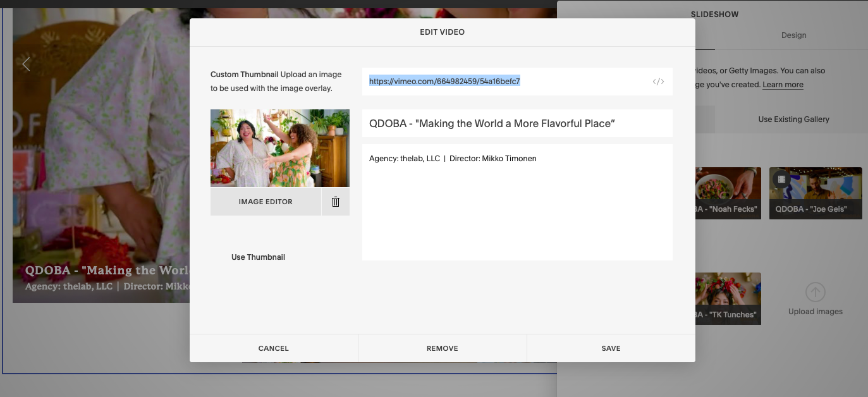Open the Image Editor
This screenshot has height=397, width=868.
[266, 202]
